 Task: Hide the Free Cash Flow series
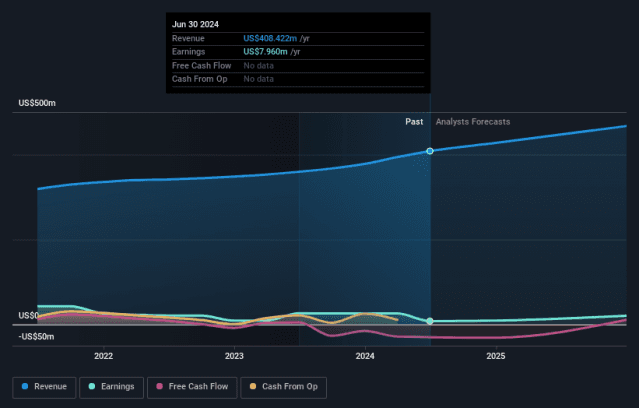(192, 385)
